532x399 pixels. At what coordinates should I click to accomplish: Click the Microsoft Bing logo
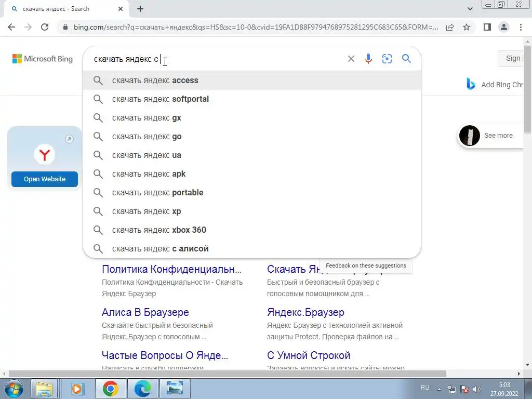(x=43, y=59)
